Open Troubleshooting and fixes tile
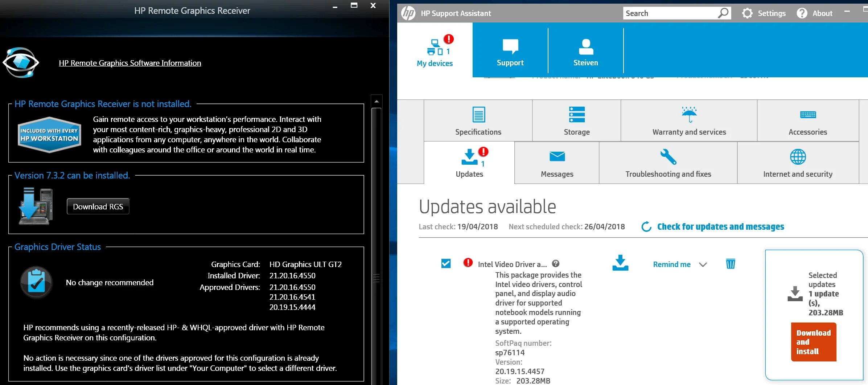The image size is (868, 385). [668, 163]
